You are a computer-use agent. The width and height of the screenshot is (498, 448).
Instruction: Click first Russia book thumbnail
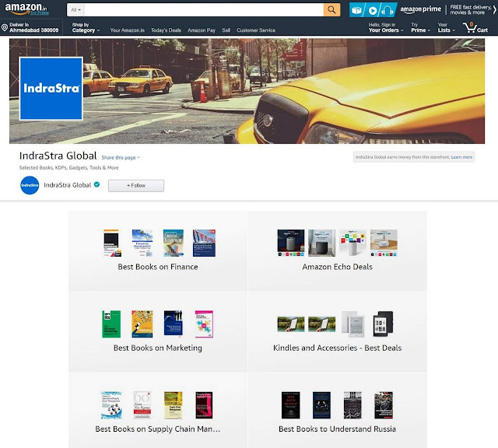click(x=290, y=405)
